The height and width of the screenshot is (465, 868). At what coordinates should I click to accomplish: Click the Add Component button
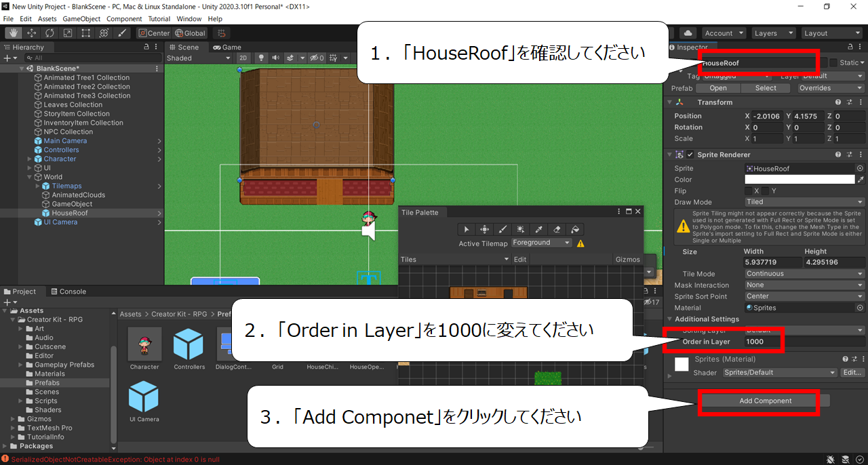(765, 401)
